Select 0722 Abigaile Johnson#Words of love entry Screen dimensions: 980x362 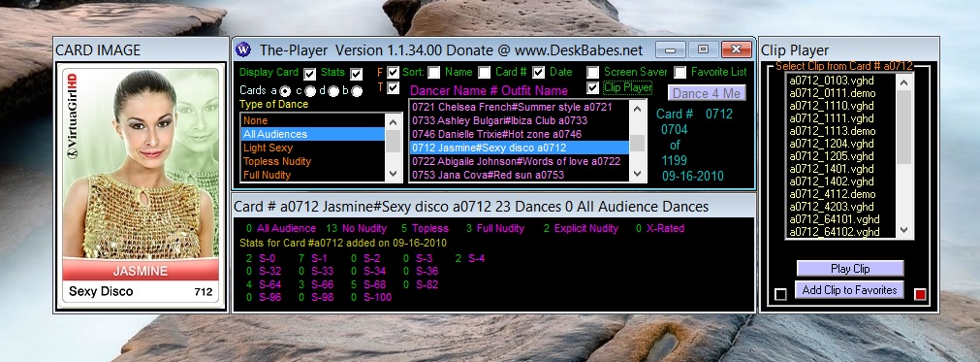[519, 161]
